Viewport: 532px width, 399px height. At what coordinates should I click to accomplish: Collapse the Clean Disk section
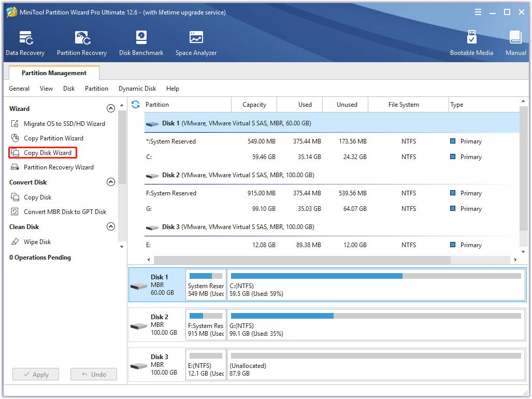coord(110,227)
